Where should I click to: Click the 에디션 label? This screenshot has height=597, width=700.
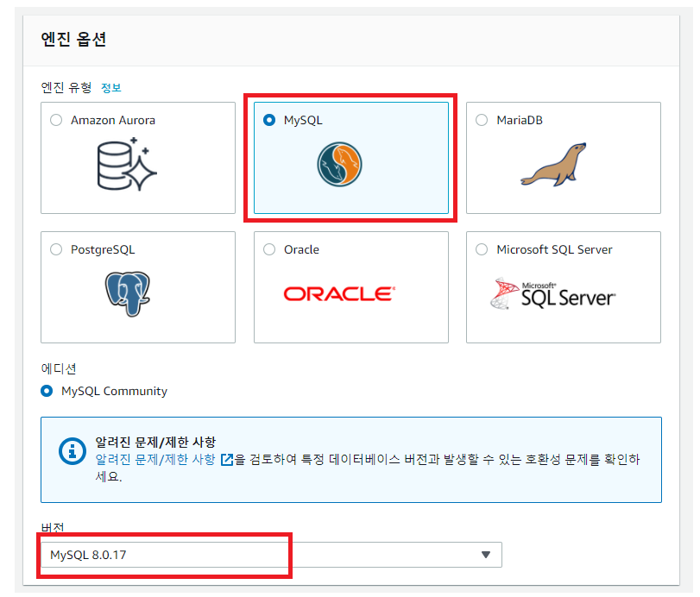tap(59, 369)
